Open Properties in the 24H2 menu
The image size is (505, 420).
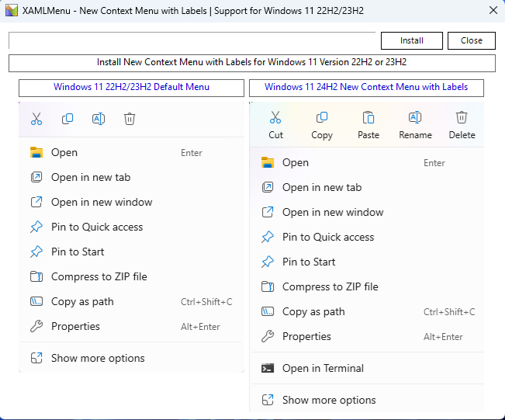pos(368,336)
